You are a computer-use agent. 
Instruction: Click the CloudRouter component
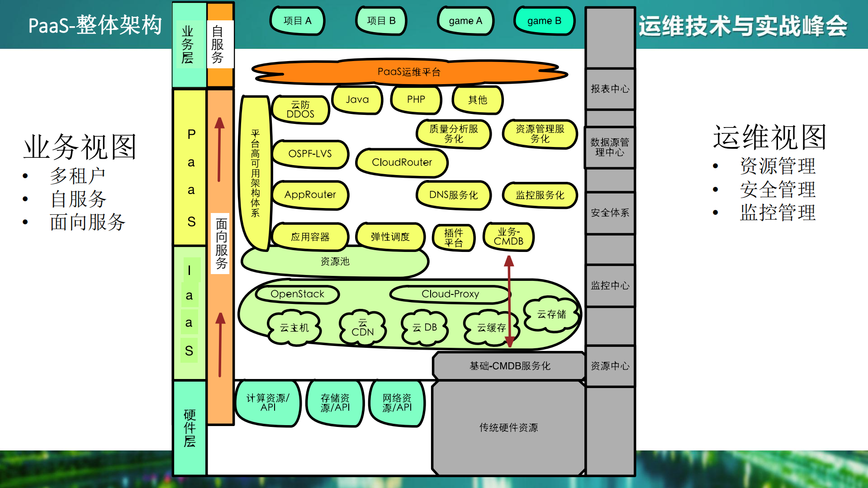pos(402,162)
